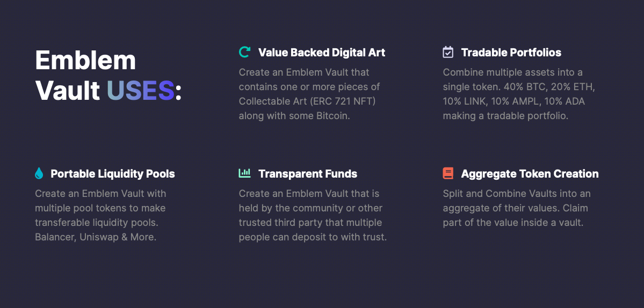Image resolution: width=644 pixels, height=308 pixels.
Task: Select the Tradable Portfolios heading
Action: point(511,53)
